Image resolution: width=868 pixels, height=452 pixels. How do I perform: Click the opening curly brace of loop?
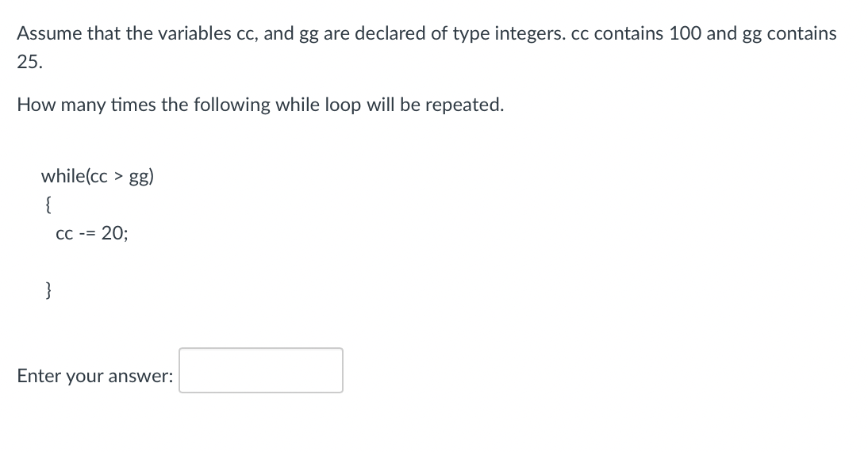48,205
